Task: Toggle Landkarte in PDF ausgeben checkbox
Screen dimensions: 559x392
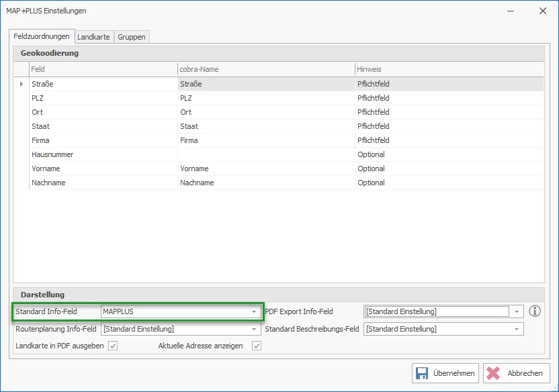Action: (x=113, y=346)
